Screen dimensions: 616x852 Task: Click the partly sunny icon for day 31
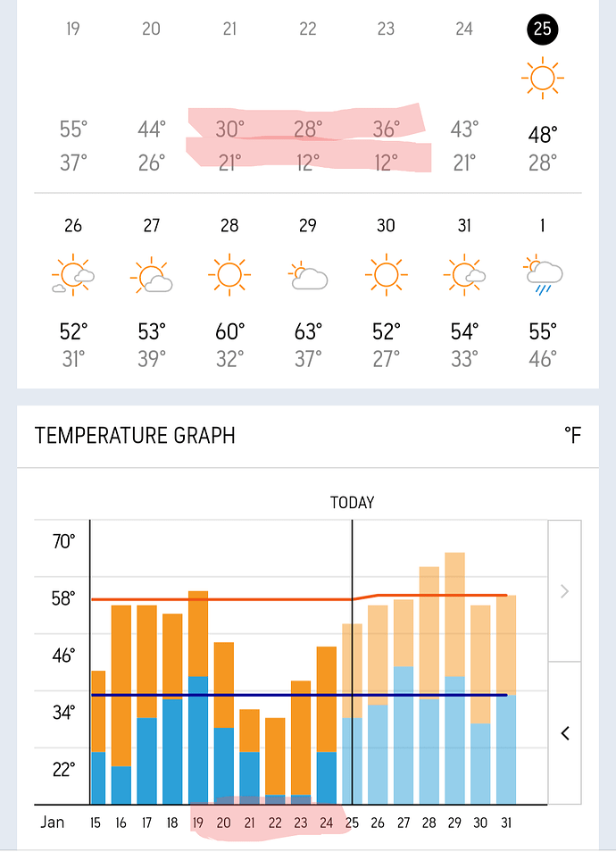(x=464, y=275)
